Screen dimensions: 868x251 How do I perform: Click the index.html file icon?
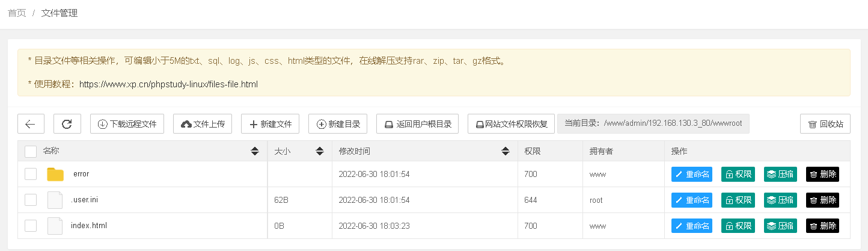55,226
